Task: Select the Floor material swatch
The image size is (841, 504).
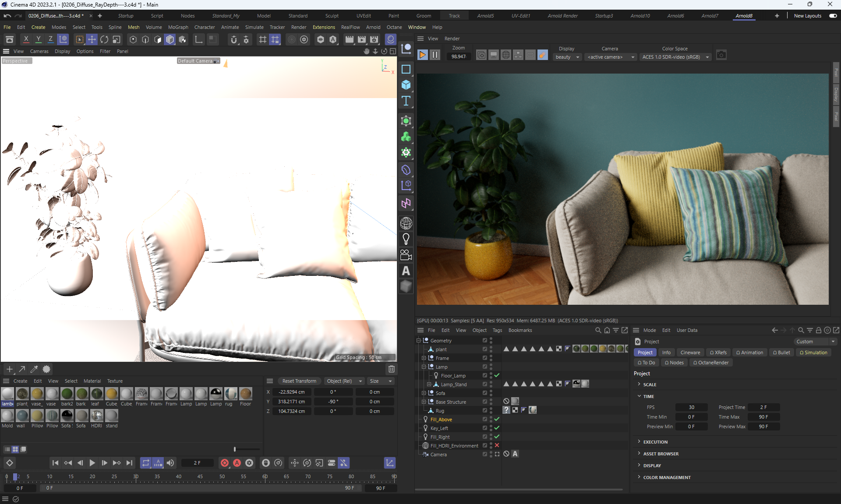Action: [245, 394]
